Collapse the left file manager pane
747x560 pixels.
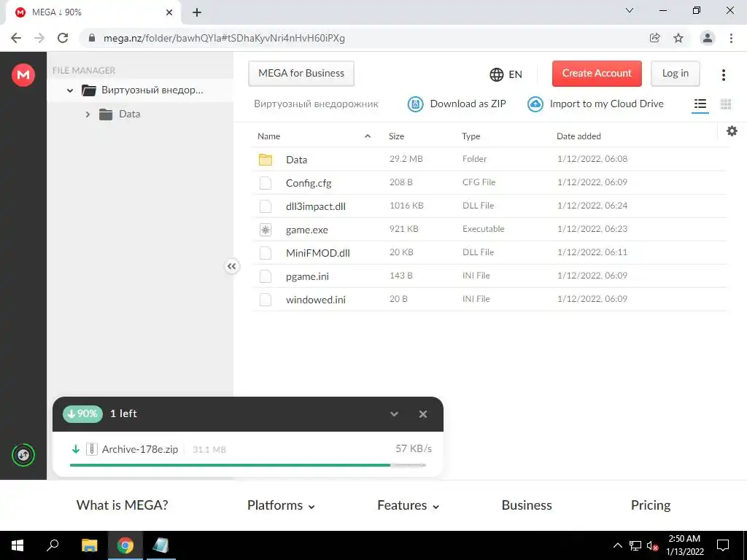(231, 266)
